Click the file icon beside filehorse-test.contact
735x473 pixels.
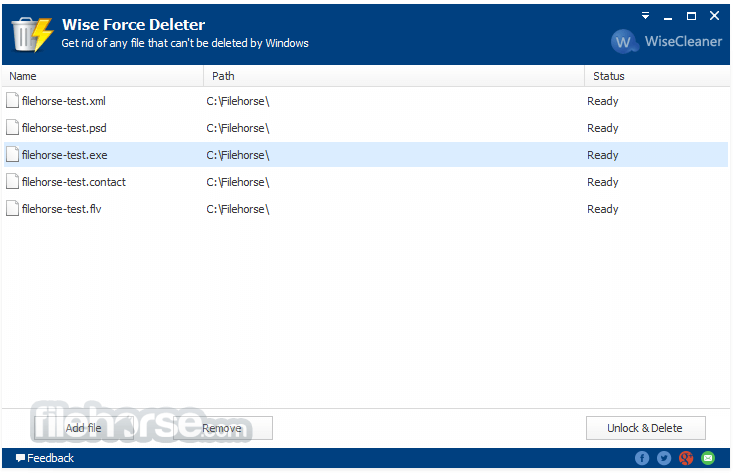pyautogui.click(x=13, y=181)
